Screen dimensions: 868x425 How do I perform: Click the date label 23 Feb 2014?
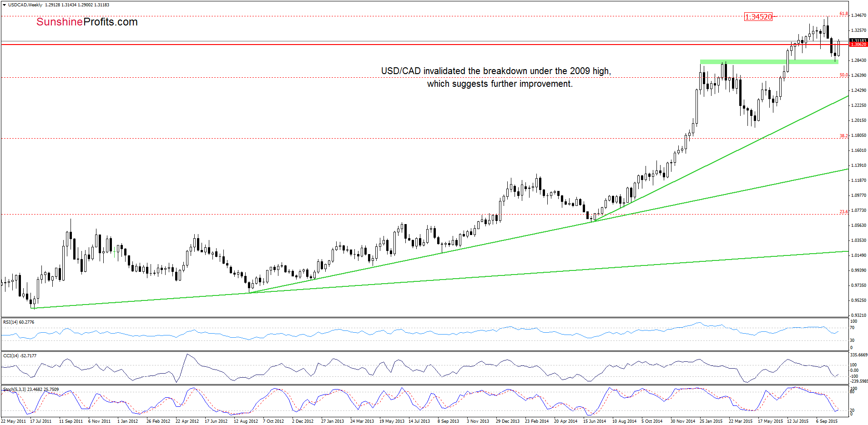click(537, 421)
